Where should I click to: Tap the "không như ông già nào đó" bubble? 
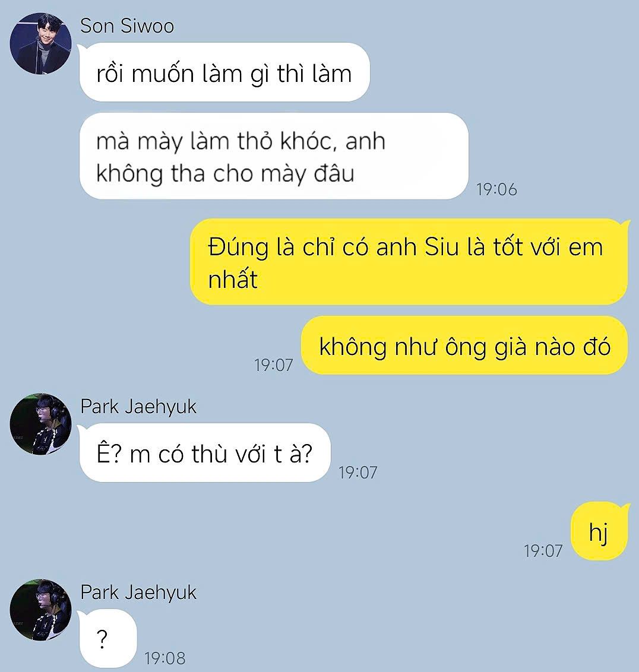pyautogui.click(x=464, y=345)
